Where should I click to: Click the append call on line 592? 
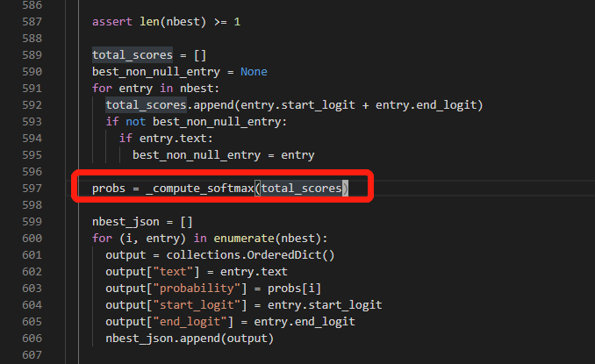[x=213, y=105]
